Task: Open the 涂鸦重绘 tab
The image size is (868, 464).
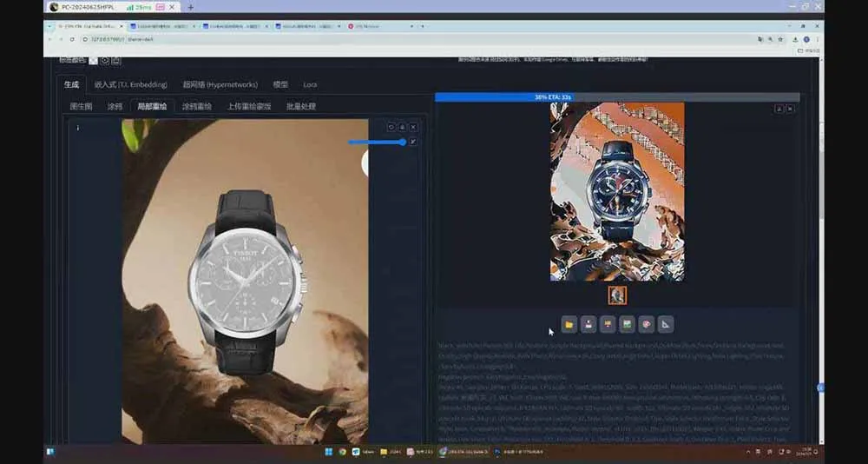Action: [x=197, y=106]
